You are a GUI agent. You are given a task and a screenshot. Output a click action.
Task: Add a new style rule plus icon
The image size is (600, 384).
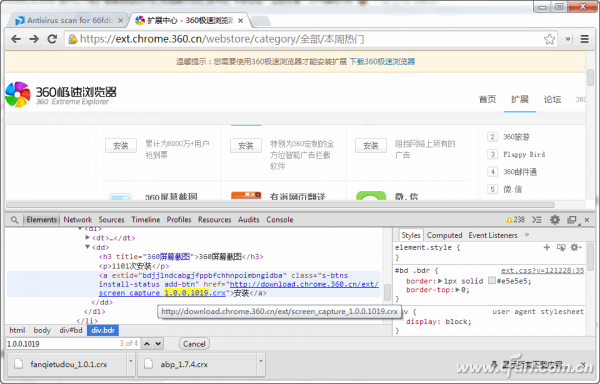[547, 248]
